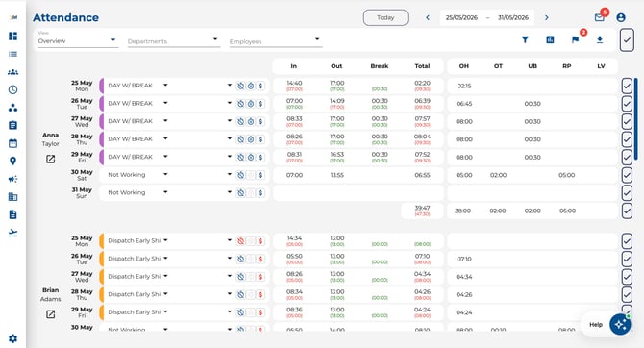Toggle approval checkbox for Anna's 31 May row

tap(627, 193)
